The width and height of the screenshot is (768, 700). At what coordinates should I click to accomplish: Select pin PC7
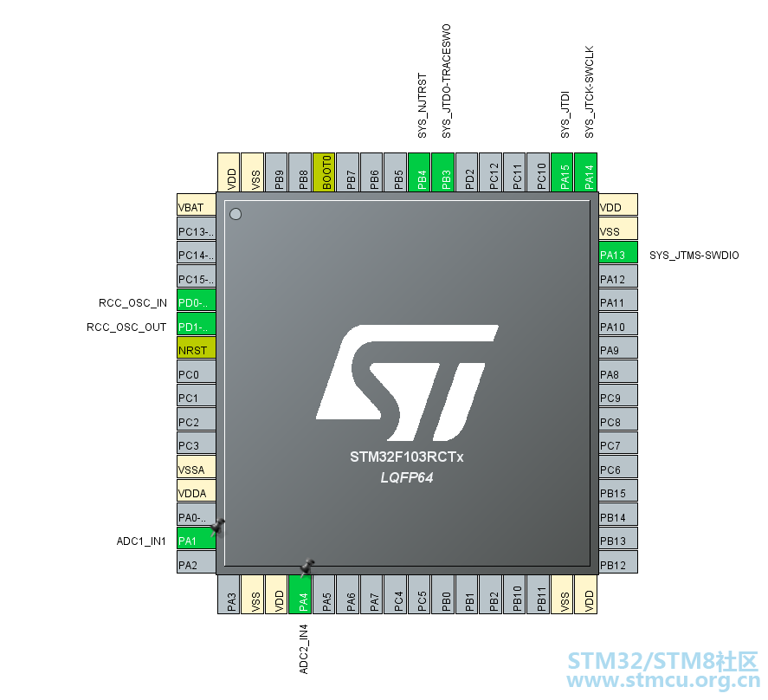pyautogui.click(x=618, y=444)
